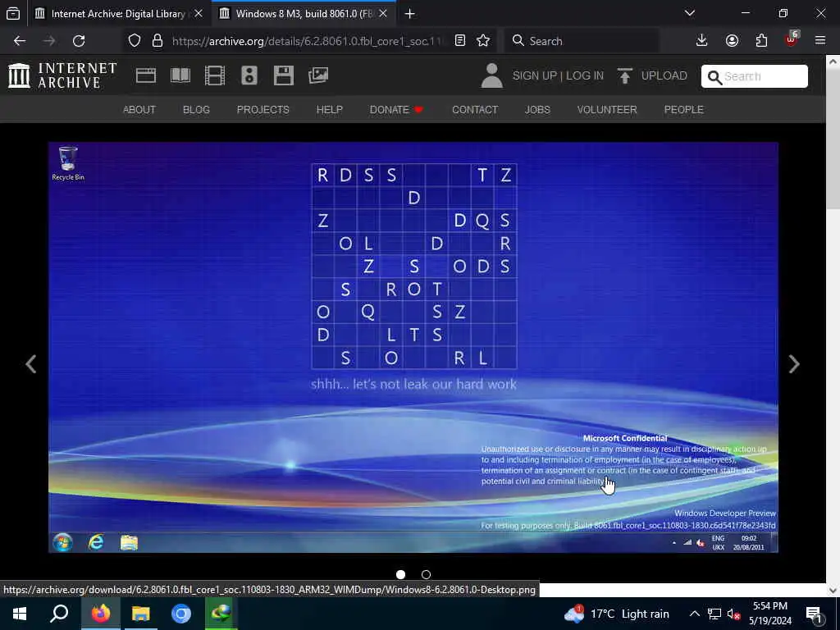Viewport: 840px width, 630px height.
Task: Open the HELP menu item
Action: pos(330,110)
